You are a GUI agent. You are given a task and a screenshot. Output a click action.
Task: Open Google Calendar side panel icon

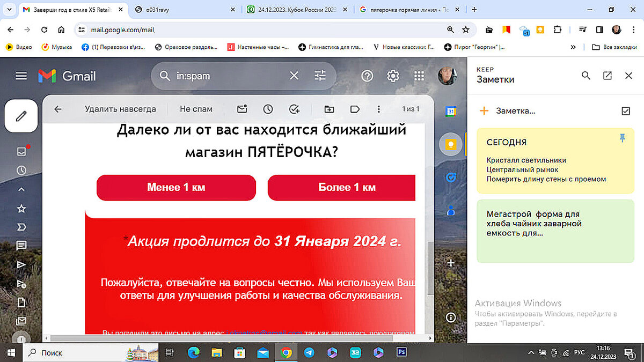(x=451, y=112)
